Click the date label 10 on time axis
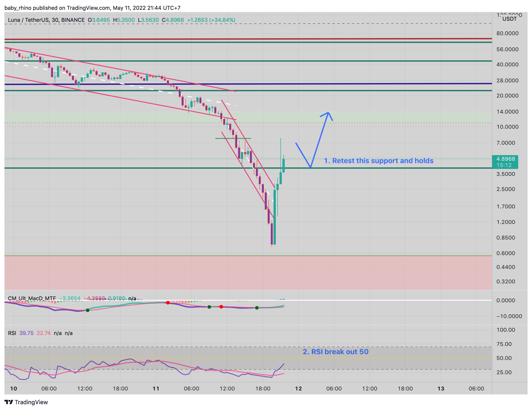532x410 pixels. tap(14, 389)
